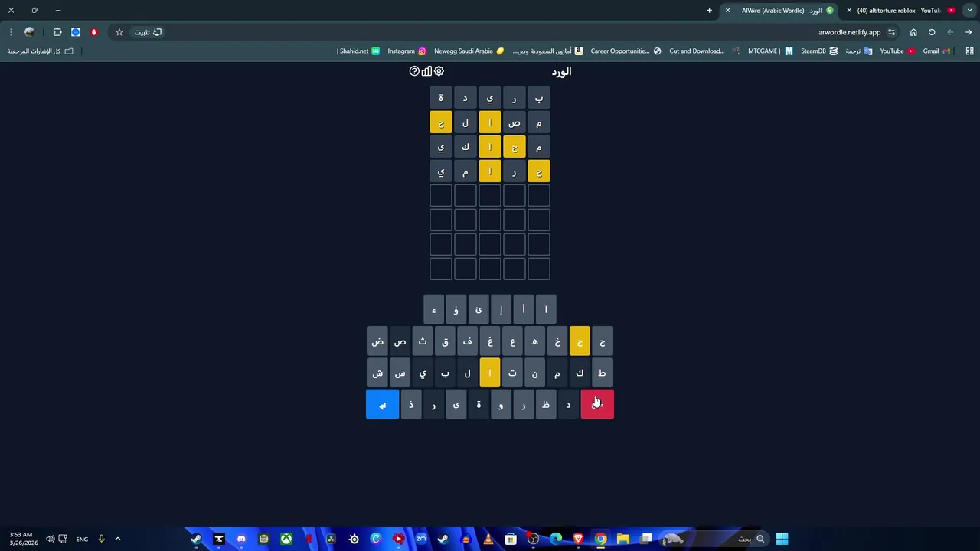Image resolution: width=980 pixels, height=551 pixels.
Task: Open the YouTube bookmark
Action: point(897,51)
